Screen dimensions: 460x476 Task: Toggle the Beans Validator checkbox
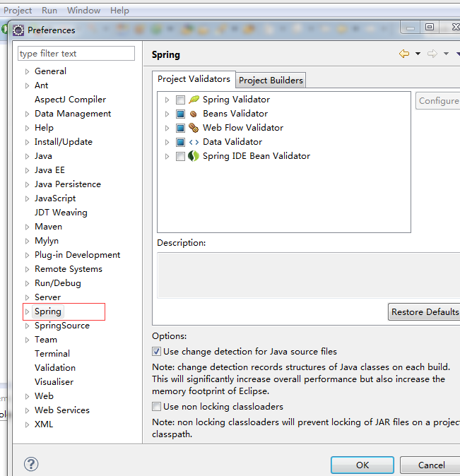[180, 114]
